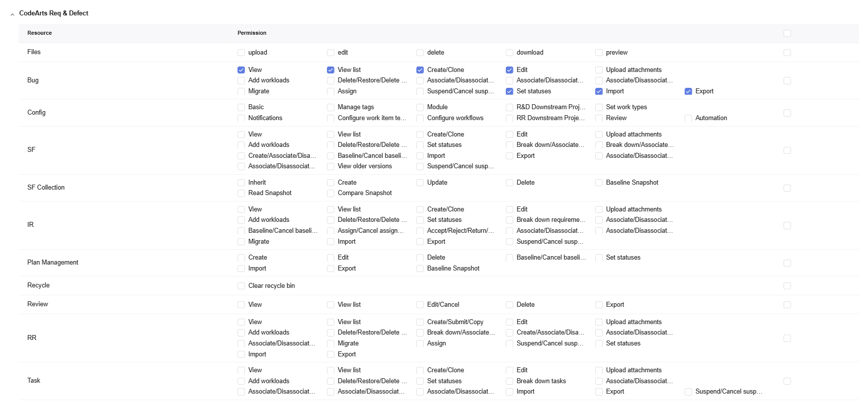Enable the Export permission for Task
Screen dimensions: 868x407
599,392
